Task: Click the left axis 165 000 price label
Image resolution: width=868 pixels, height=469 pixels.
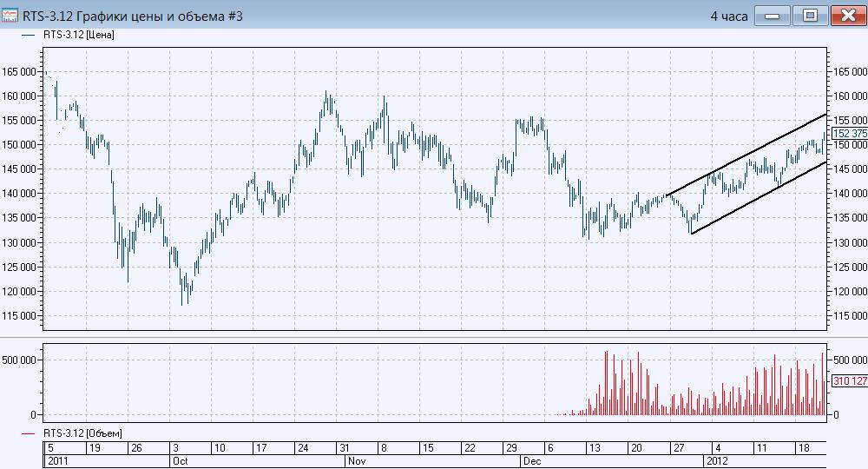Action: pos(19,71)
